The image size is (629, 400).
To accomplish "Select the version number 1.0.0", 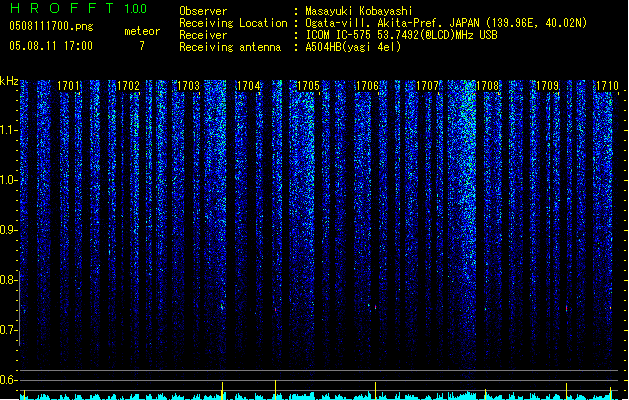I will tap(136, 9).
